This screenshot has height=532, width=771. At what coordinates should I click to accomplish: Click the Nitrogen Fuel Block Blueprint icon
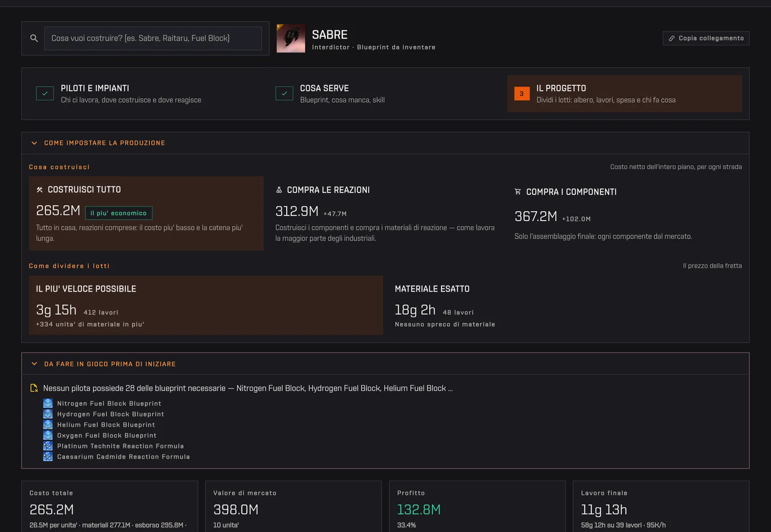(48, 403)
